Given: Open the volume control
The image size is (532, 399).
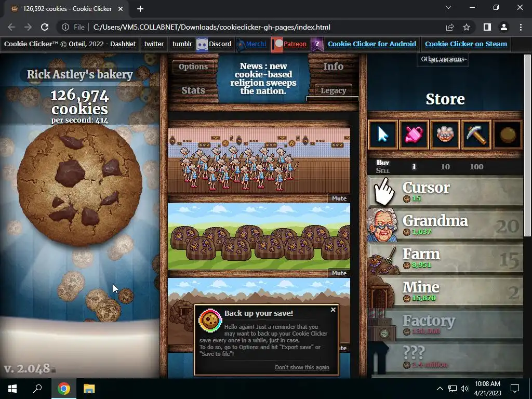Looking at the screenshot, I should [x=464, y=389].
